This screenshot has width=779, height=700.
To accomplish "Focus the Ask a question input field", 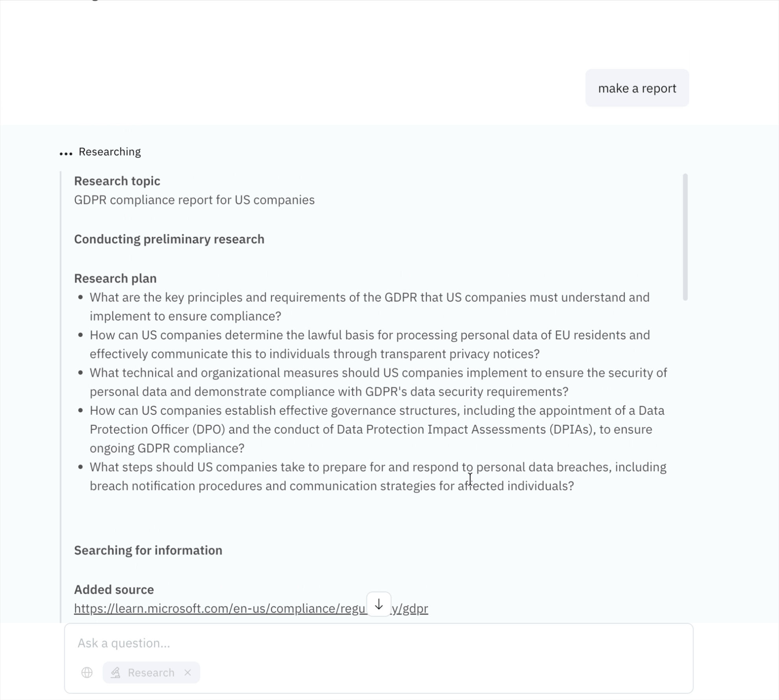I will (378, 643).
